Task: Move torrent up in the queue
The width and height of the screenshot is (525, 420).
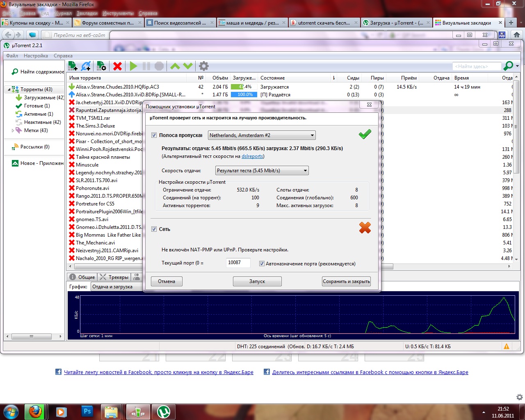Action: [x=175, y=66]
